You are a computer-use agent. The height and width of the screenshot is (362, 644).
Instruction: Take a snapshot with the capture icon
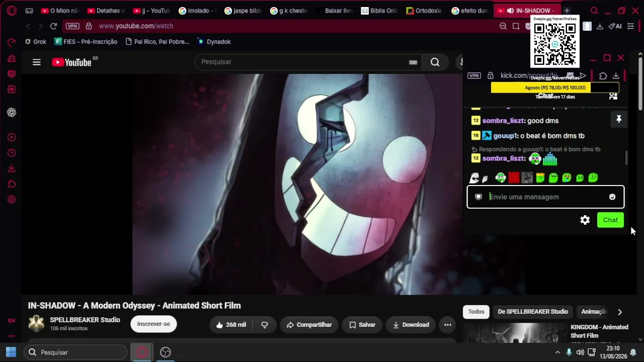[x=516, y=26]
